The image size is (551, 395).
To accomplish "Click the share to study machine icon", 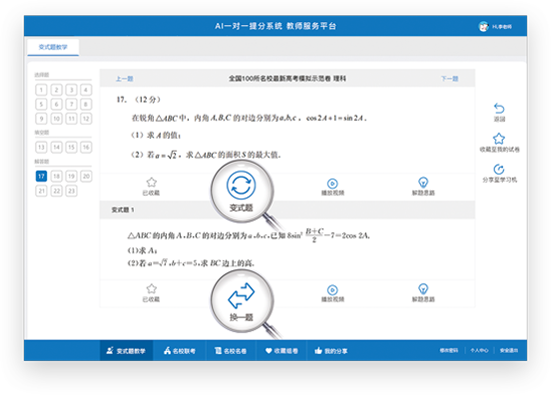I will 499,169.
